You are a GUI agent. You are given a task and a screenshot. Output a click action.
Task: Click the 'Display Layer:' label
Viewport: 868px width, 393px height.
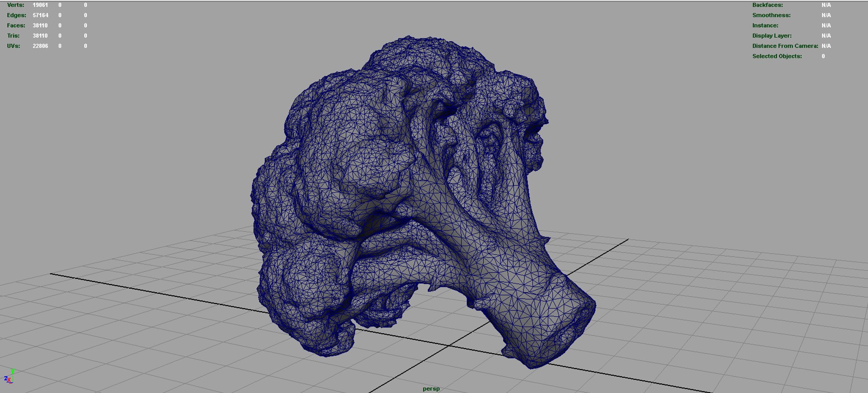click(772, 36)
